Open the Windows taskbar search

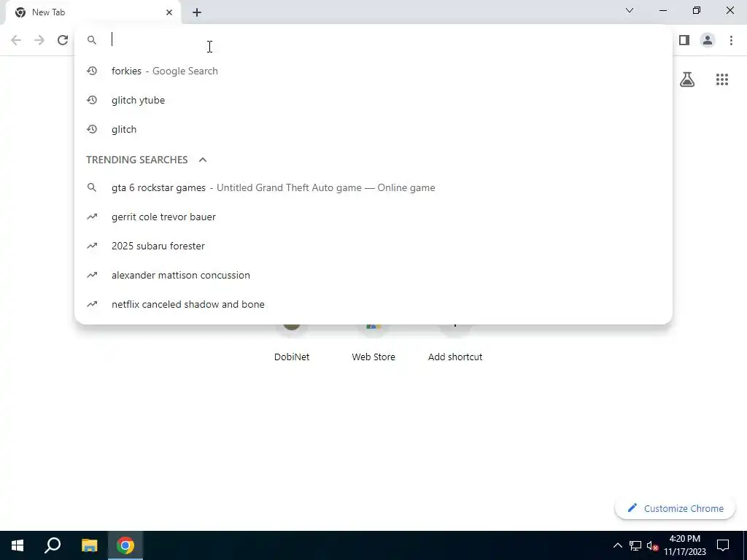[53, 545]
